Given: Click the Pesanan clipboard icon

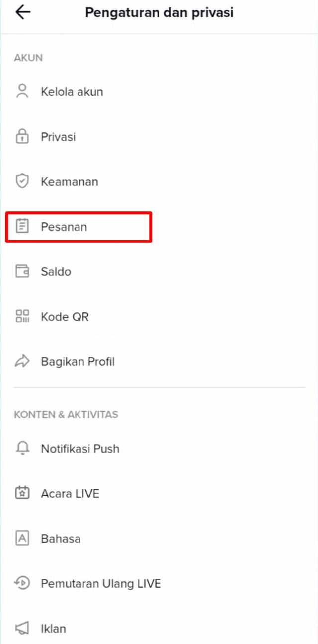Looking at the screenshot, I should (x=22, y=226).
